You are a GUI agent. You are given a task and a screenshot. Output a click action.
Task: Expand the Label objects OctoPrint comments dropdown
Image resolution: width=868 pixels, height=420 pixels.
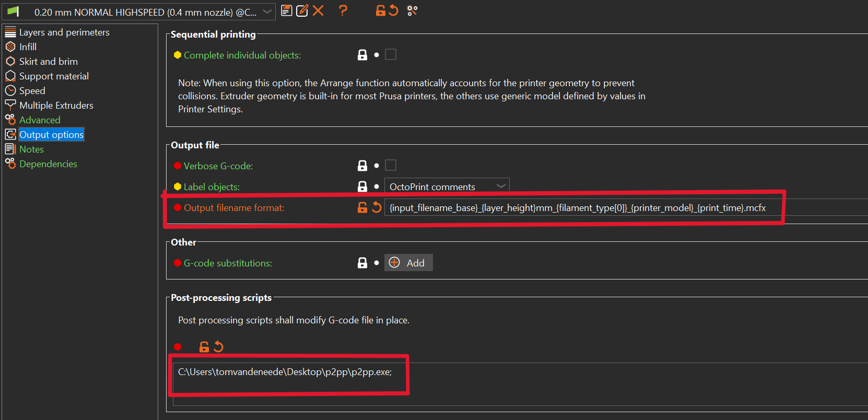pos(447,186)
